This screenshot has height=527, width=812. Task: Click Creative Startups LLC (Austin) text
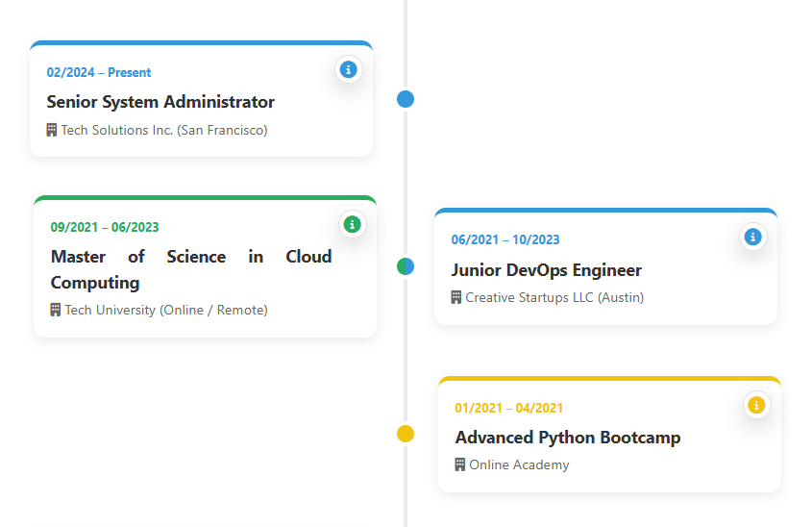554,297
